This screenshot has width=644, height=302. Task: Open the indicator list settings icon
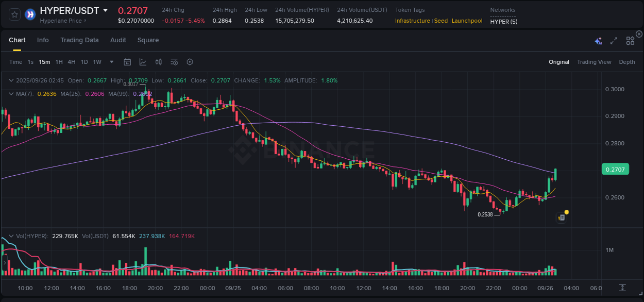pyautogui.click(x=174, y=62)
